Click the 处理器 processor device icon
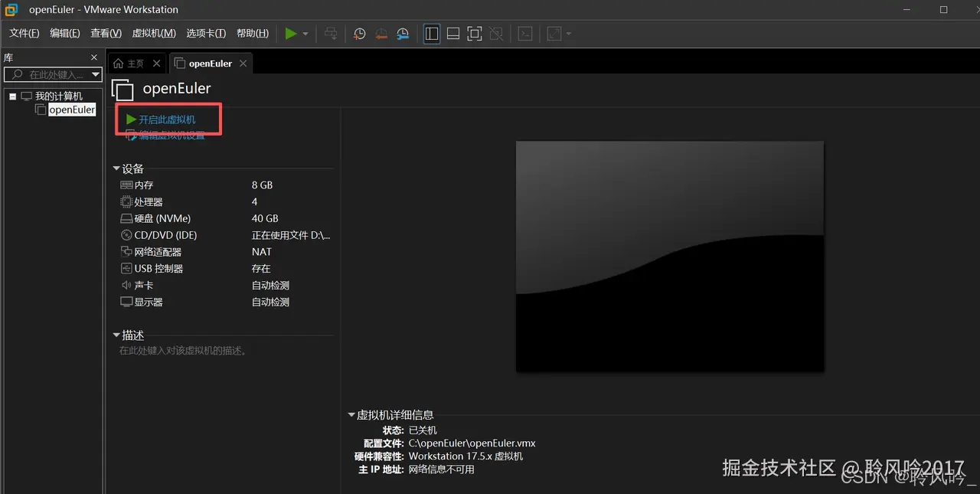This screenshot has height=494, width=980. (x=126, y=201)
